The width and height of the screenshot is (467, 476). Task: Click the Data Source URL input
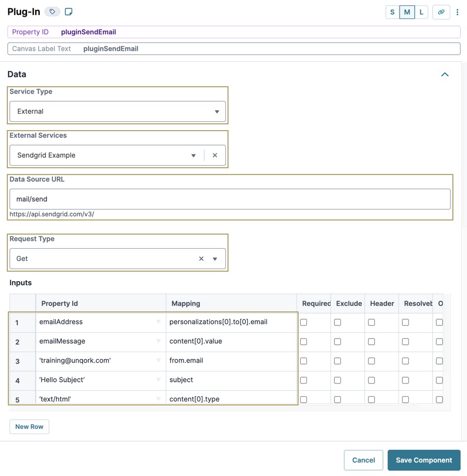[230, 199]
